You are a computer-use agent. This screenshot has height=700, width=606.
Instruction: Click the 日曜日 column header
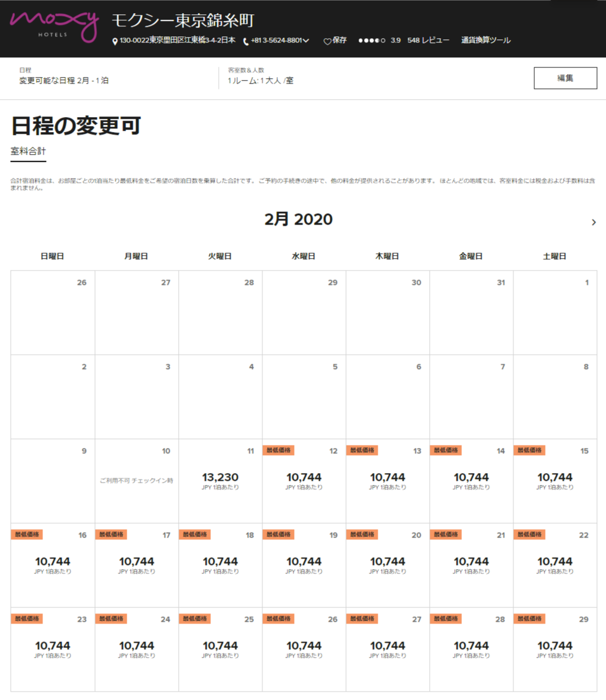pos(52,256)
